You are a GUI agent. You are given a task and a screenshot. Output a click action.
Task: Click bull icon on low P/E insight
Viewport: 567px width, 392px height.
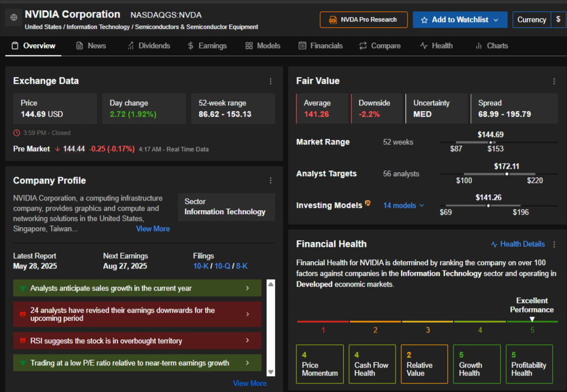(x=23, y=363)
